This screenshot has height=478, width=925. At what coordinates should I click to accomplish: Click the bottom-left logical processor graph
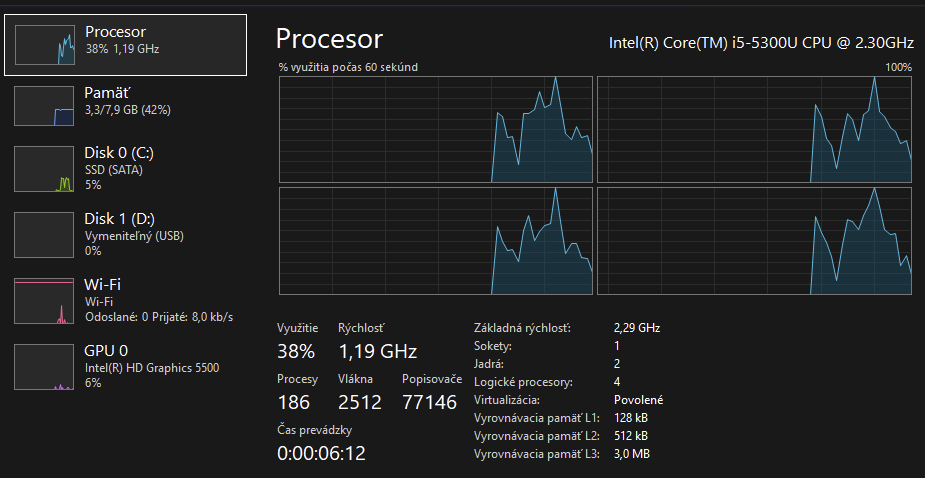click(x=435, y=241)
